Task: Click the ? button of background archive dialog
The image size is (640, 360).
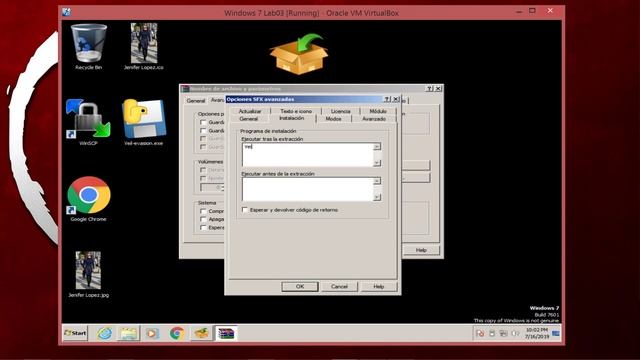Action: (x=429, y=89)
